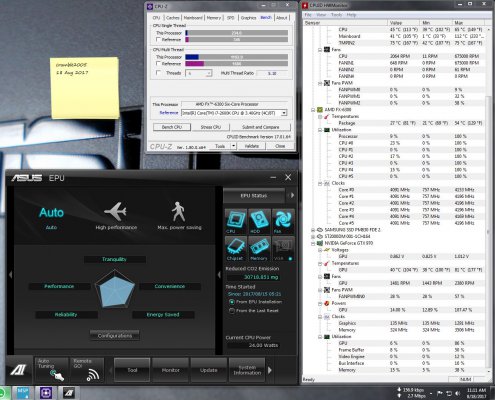Open the View menu in HWMonitor

(x=321, y=15)
